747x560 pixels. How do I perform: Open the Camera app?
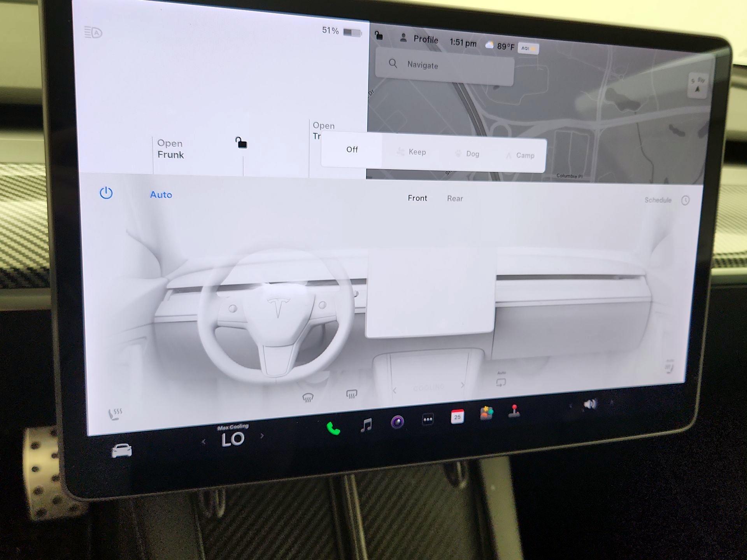click(398, 422)
